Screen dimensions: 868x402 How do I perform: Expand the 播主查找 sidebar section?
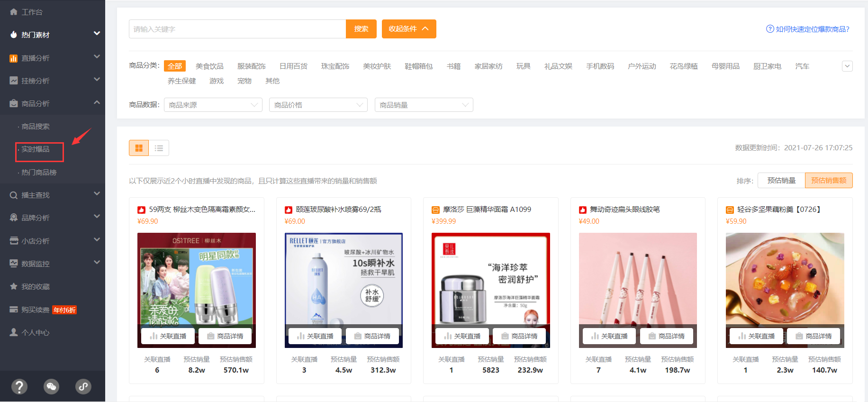click(x=97, y=193)
